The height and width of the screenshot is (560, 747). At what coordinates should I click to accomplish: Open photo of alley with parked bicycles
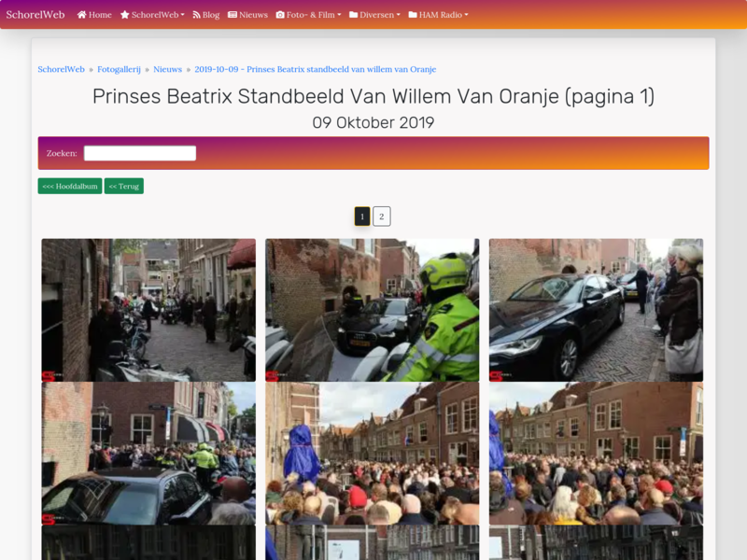148,310
